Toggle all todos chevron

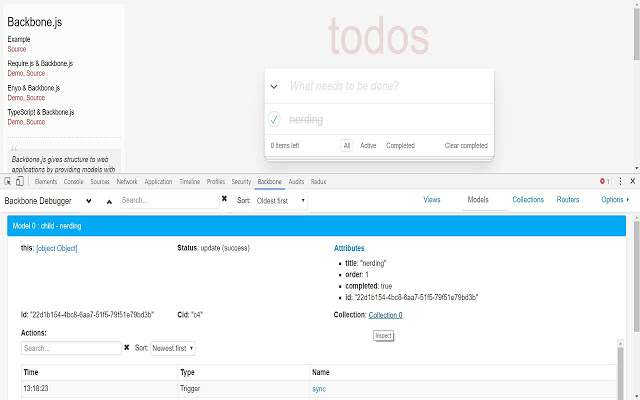(x=274, y=87)
